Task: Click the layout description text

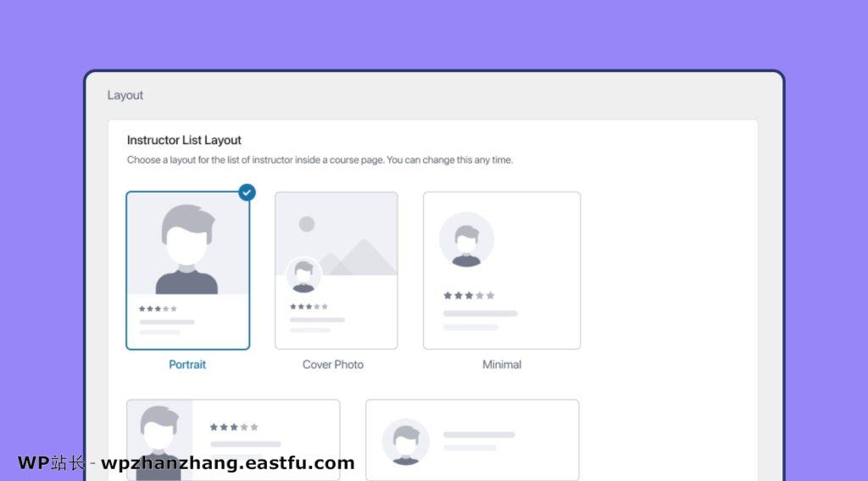Action: [x=320, y=160]
